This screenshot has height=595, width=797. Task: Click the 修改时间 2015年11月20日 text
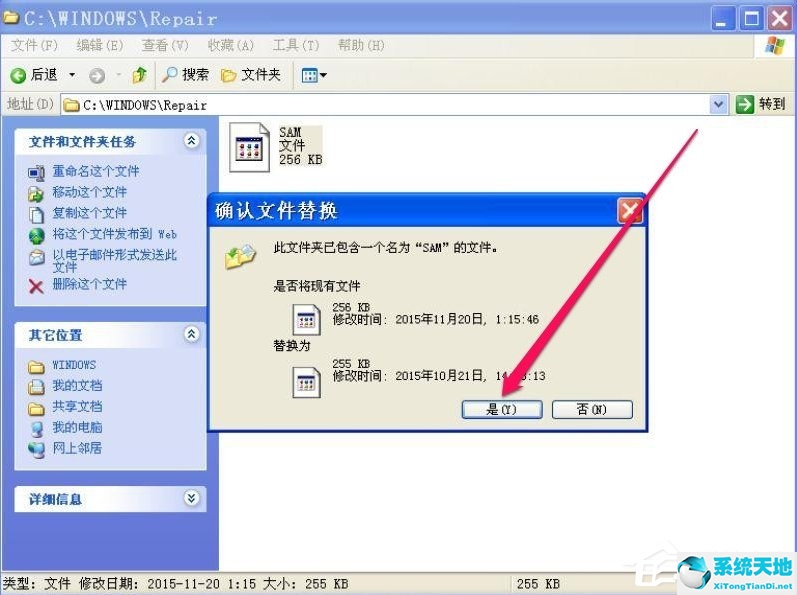pyautogui.click(x=436, y=320)
